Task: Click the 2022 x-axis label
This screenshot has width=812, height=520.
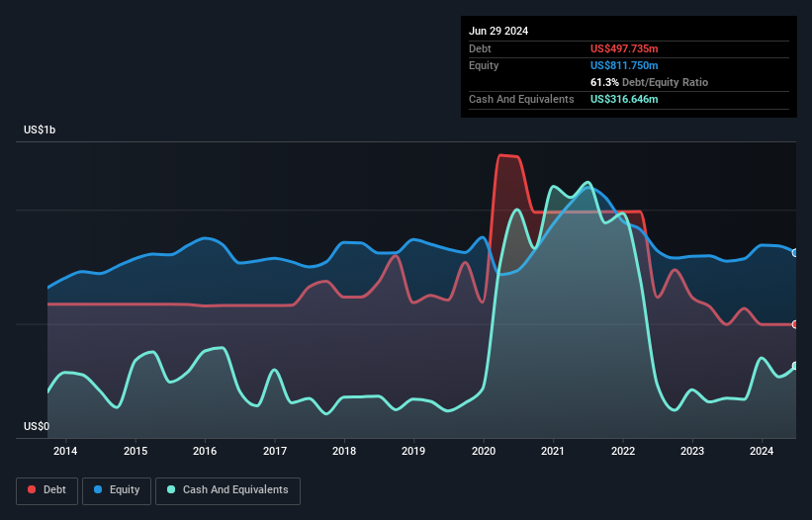Action: click(622, 451)
